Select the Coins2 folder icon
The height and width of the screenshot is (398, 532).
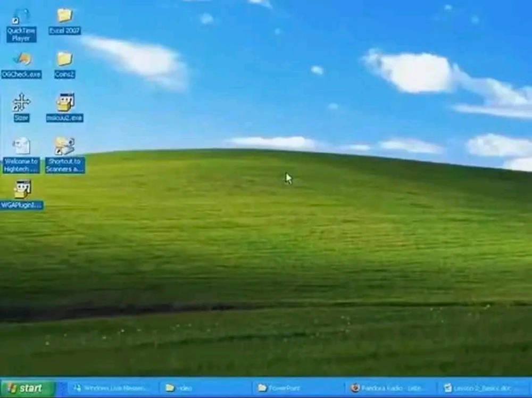[x=64, y=59]
